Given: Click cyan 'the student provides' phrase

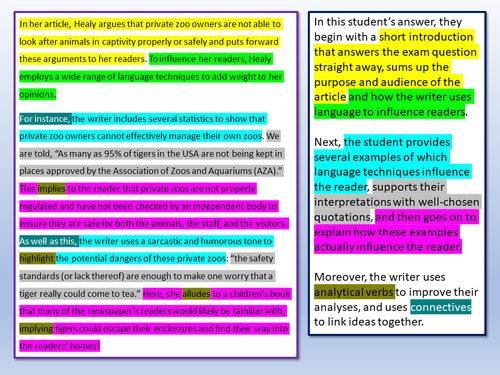Looking at the screenshot, I should coord(397,142).
